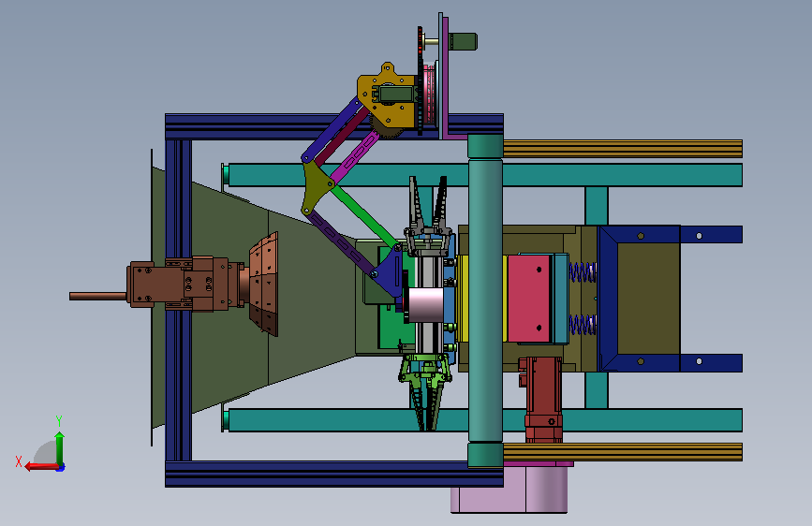812x526 pixels.
Task: Select the left vertical blue extrusion post
Action: (x=179, y=300)
